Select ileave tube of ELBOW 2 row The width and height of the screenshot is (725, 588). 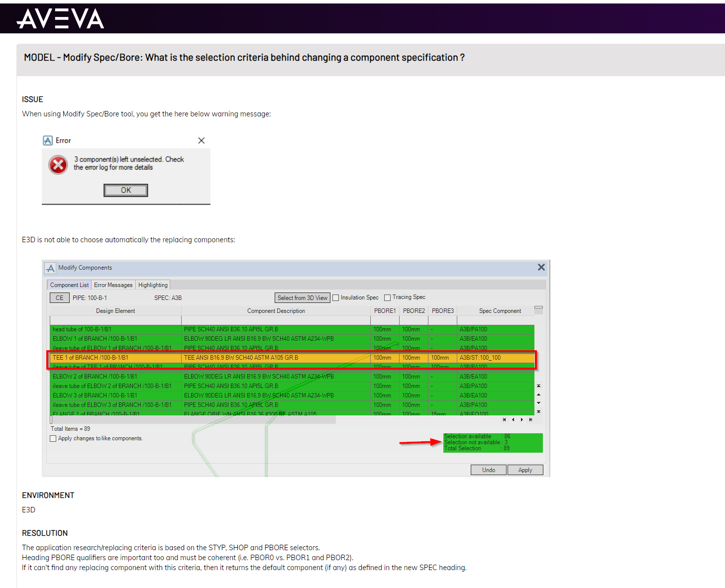292,386
